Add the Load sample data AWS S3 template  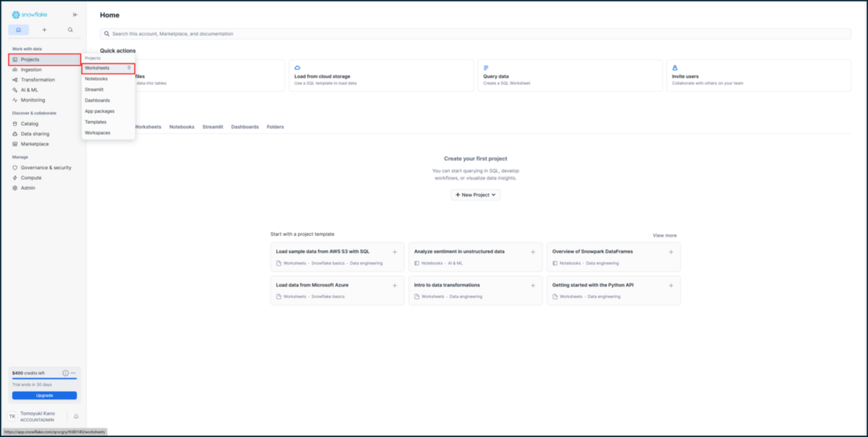click(x=394, y=252)
